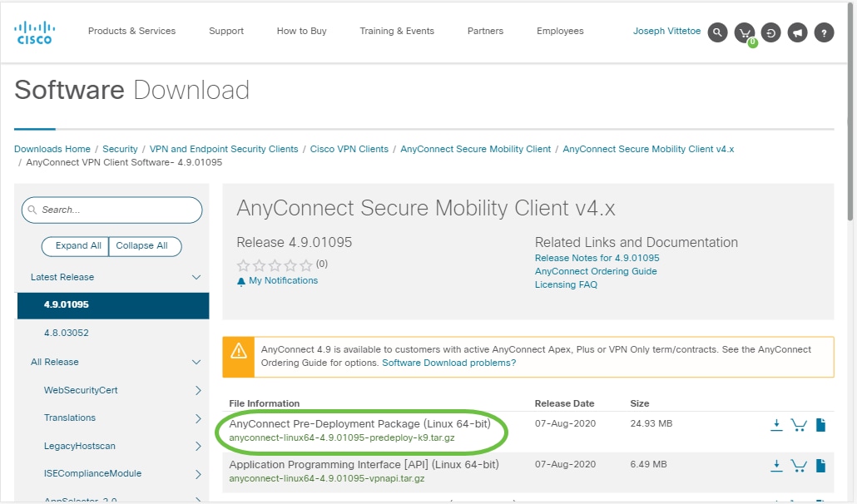857x504 pixels.
Task: Open the How to Buy menu
Action: pos(302,31)
